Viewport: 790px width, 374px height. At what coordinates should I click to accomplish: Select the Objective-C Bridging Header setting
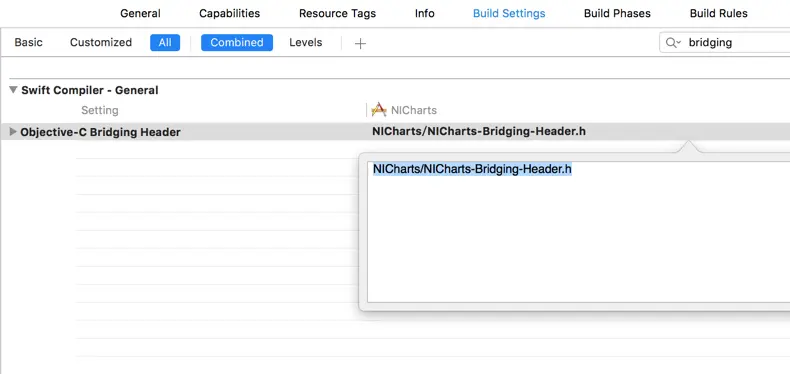tap(100, 133)
